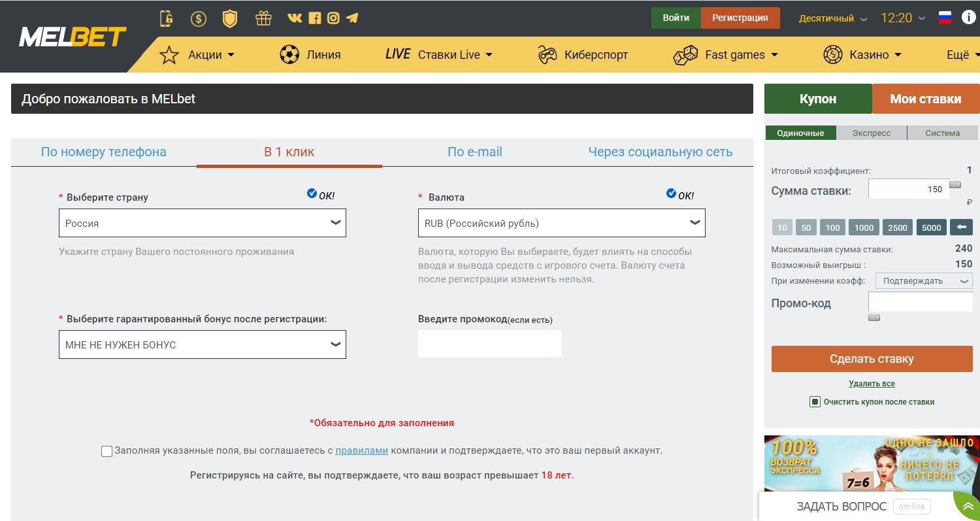
Task: Switch to Экспресс bet type
Action: 872,133
